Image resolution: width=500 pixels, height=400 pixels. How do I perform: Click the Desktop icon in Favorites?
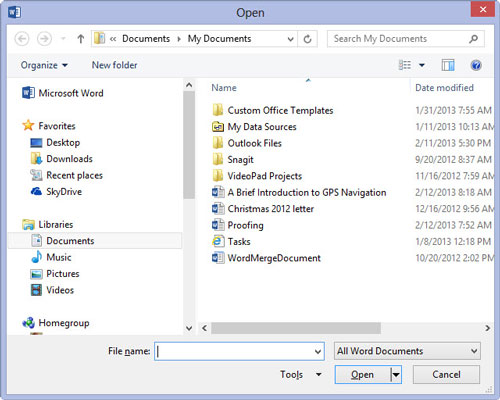pos(36,143)
